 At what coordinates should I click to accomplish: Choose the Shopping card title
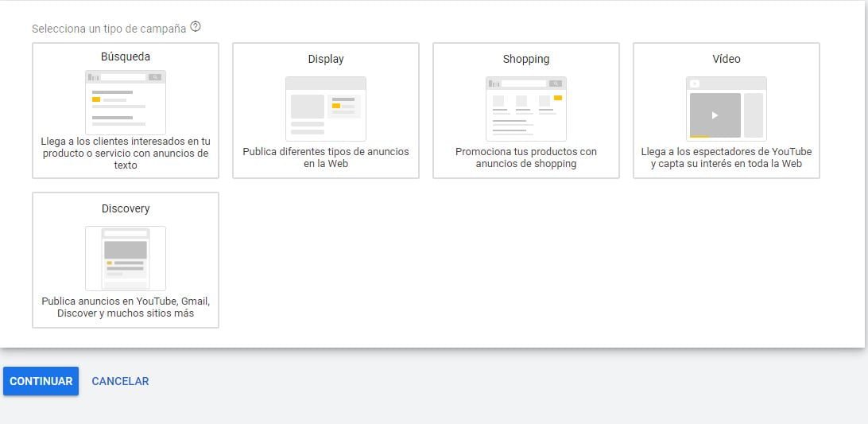(526, 59)
